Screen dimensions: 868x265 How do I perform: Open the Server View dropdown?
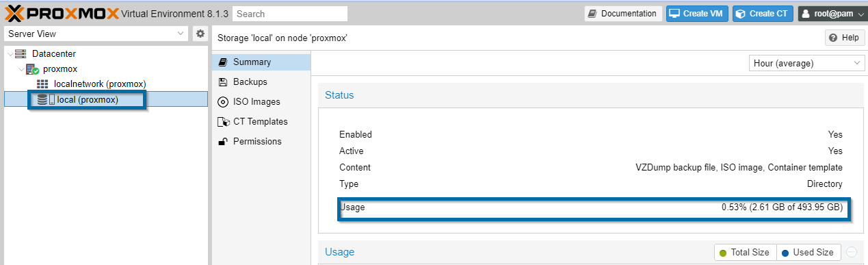pos(96,34)
